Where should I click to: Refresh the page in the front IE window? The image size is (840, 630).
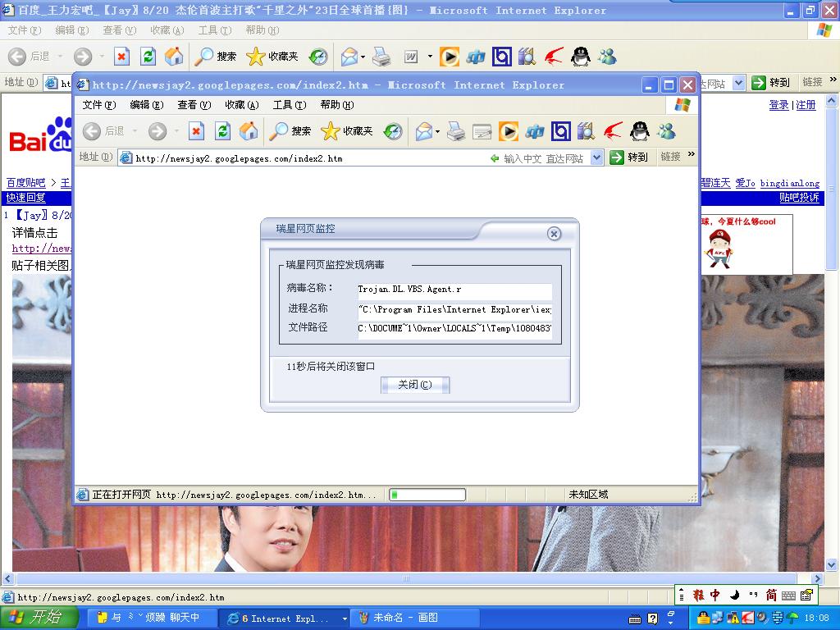pos(223,131)
